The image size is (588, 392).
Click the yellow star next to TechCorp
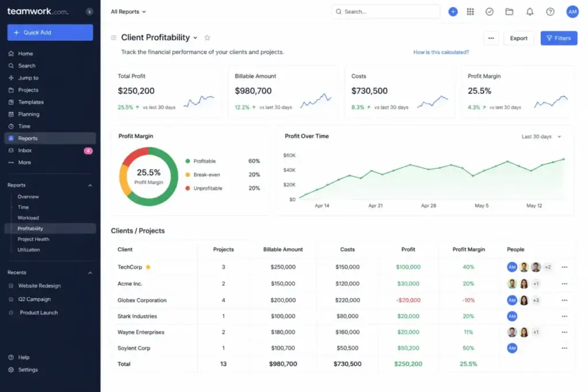148,267
